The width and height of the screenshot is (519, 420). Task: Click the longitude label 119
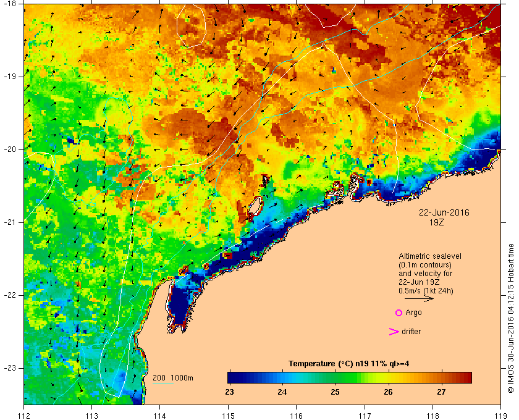tap(500, 415)
